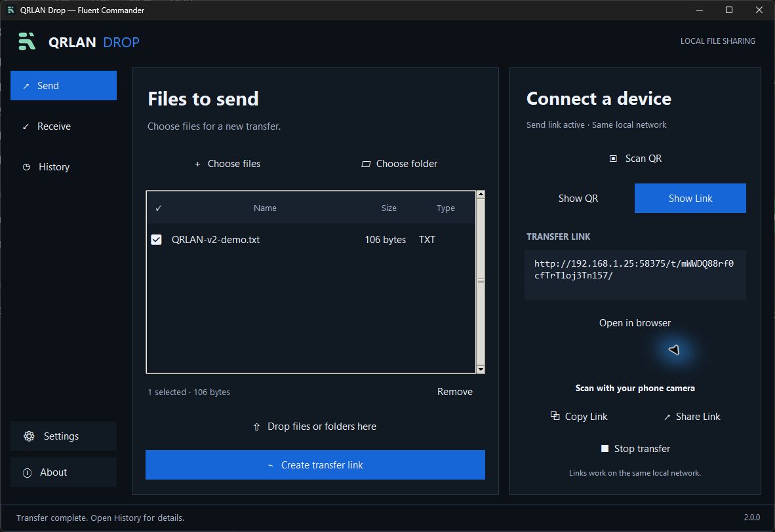Click the select-all checkmark column header
775x532 pixels.
(158, 208)
